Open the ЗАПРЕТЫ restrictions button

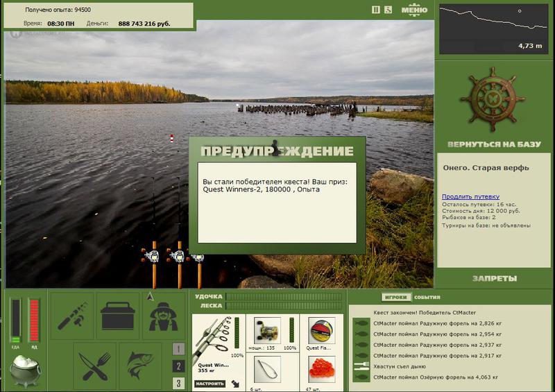click(x=494, y=278)
